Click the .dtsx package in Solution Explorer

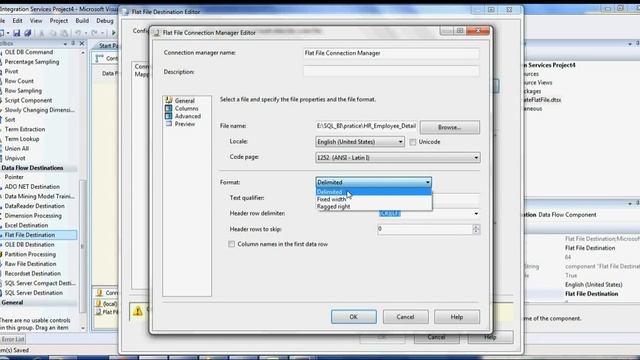(x=543, y=100)
